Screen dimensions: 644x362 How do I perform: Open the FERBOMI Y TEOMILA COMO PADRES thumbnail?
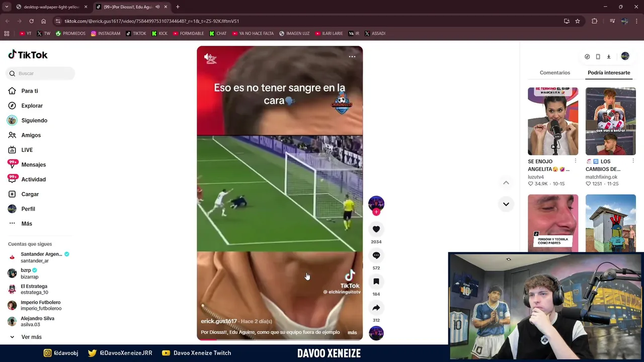[x=553, y=223]
